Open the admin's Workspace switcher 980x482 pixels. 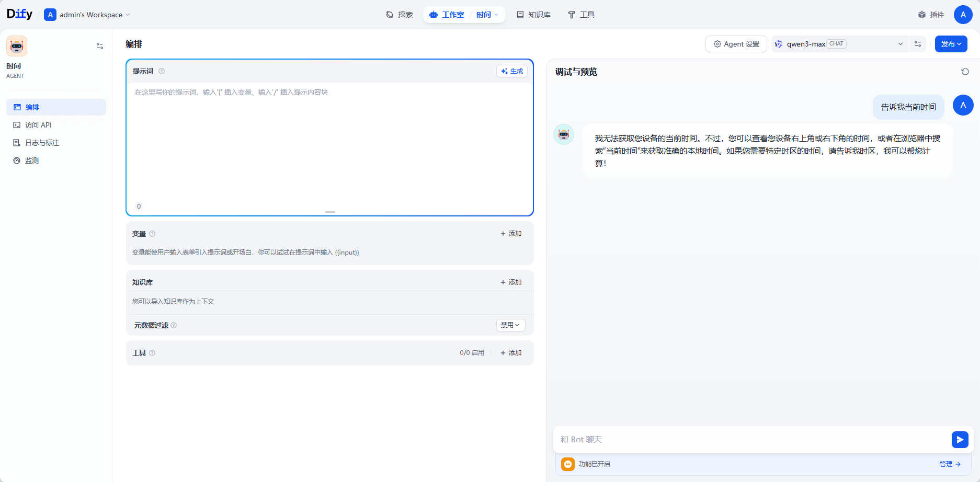(87, 15)
